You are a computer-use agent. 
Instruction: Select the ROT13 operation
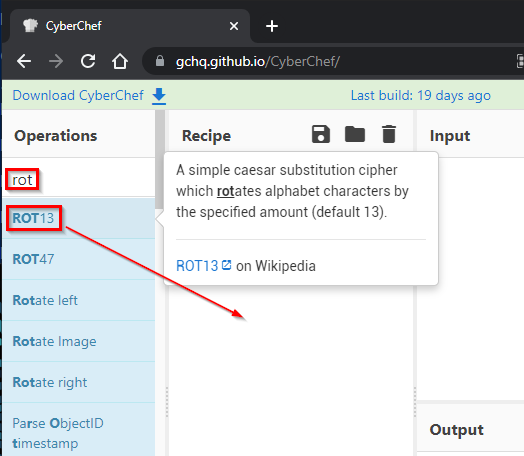point(79,218)
